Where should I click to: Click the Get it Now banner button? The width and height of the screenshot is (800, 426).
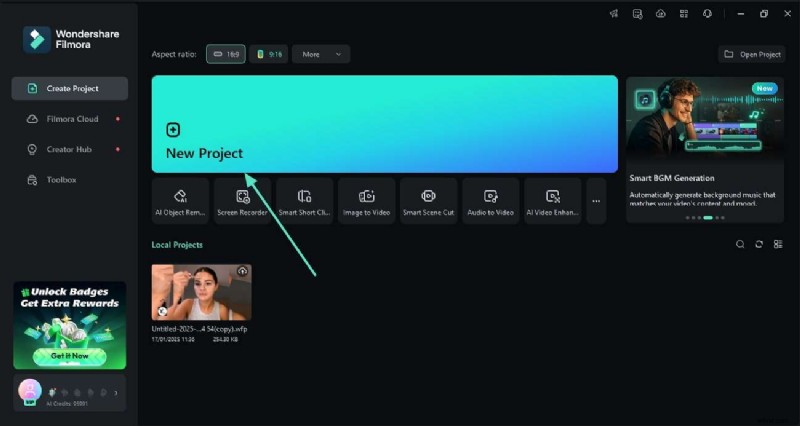click(69, 356)
